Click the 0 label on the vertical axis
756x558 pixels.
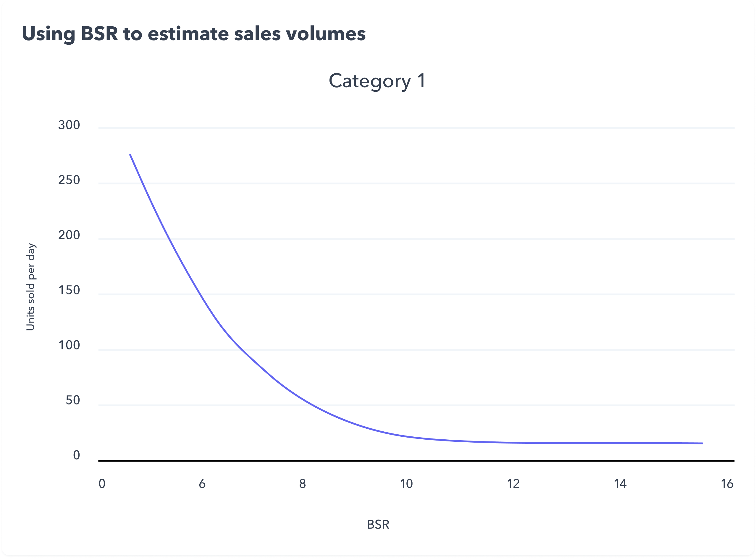tap(77, 455)
